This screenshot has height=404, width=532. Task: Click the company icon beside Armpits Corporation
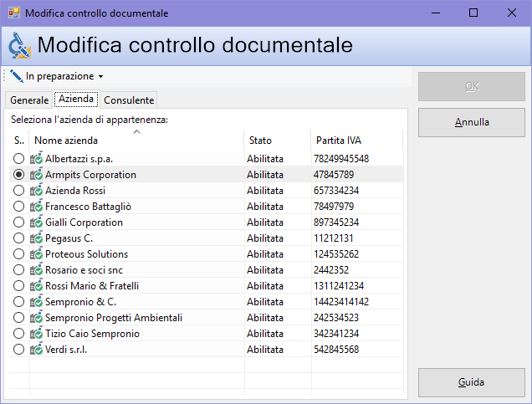click(x=36, y=174)
